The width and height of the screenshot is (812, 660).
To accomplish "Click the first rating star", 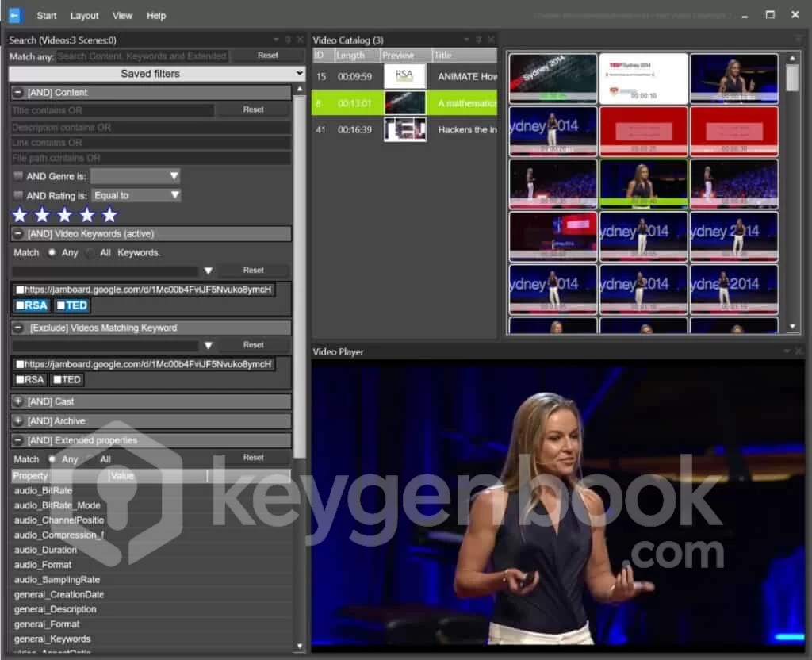I will [x=20, y=215].
